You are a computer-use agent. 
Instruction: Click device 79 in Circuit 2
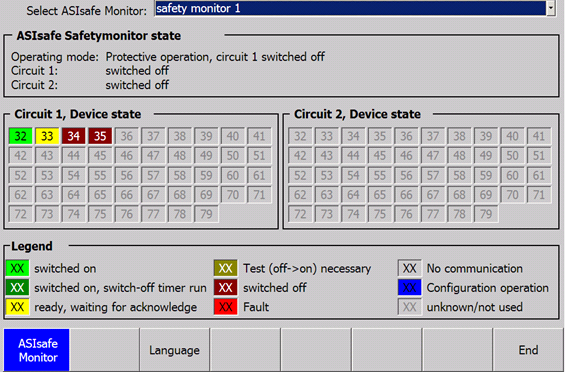[486, 214]
